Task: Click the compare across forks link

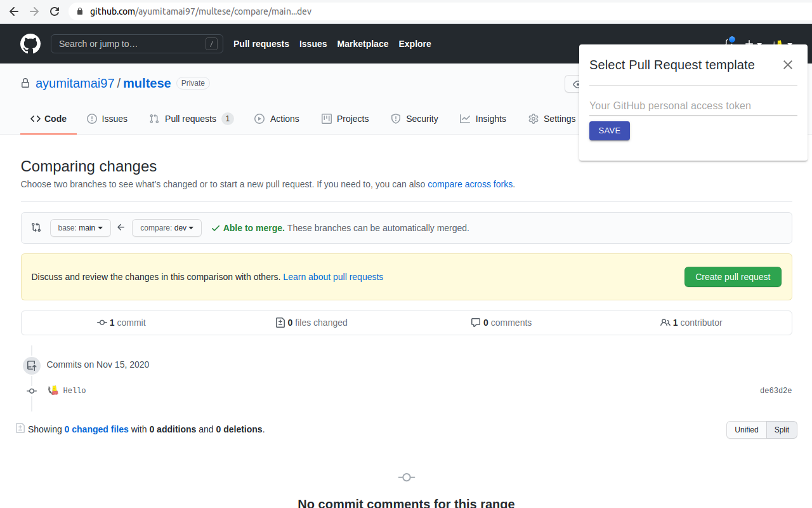Action: coord(470,184)
